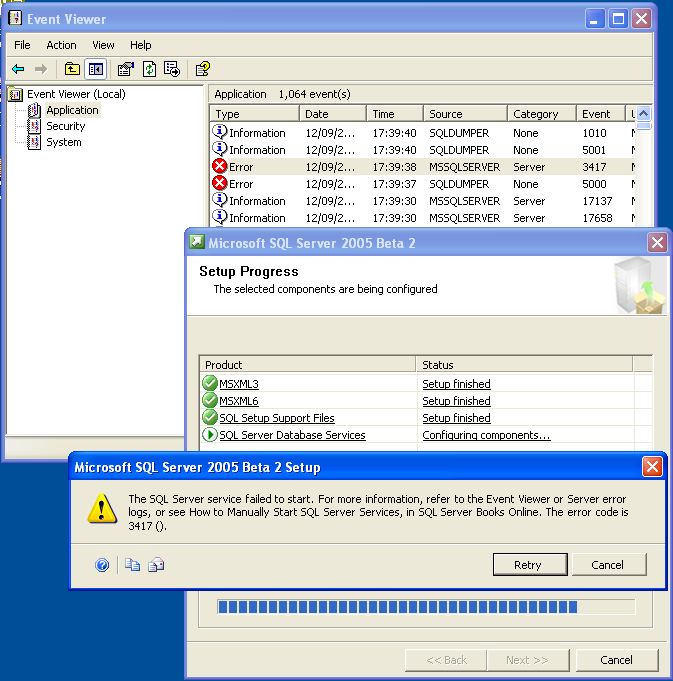Select the Application log in tree

click(x=73, y=110)
